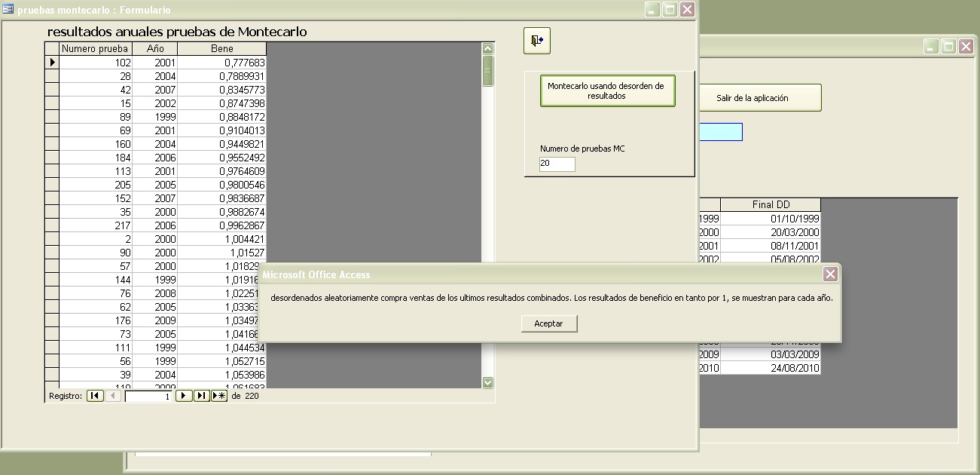Run Montecarlo usando desorden de resultados
The image size is (980, 475).
(608, 90)
